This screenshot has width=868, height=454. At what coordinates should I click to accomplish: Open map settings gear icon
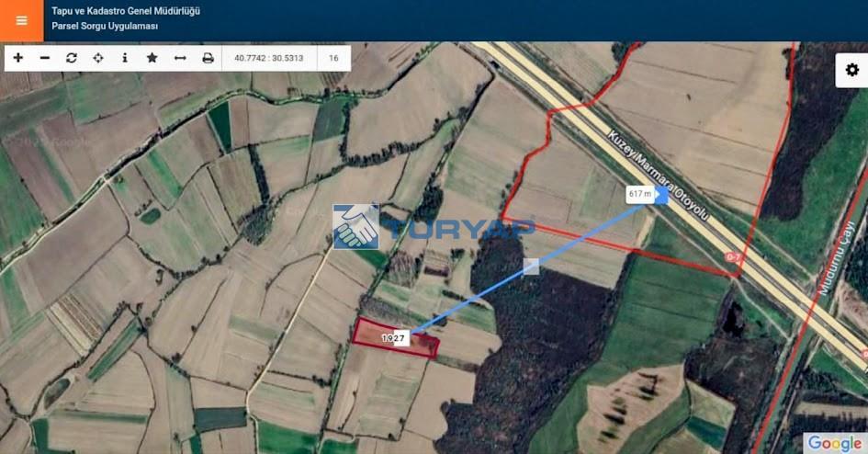[852, 70]
